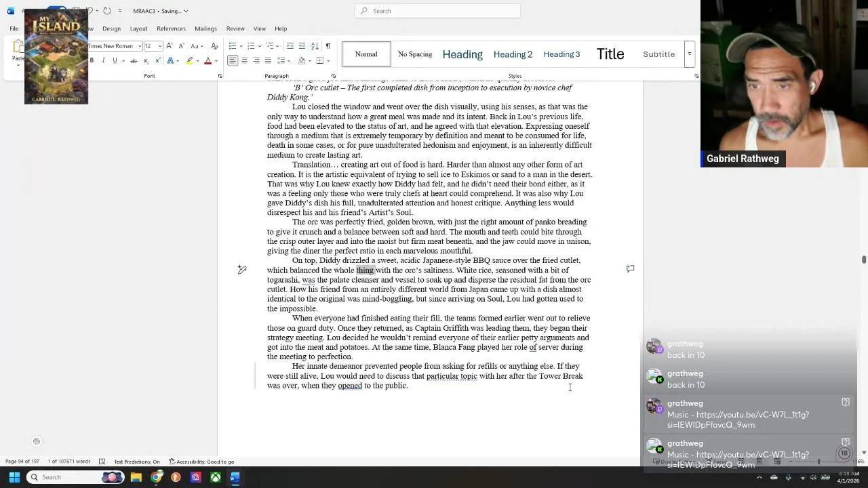Click the Increase Font Size icon
The image size is (868, 488).
tap(170, 46)
